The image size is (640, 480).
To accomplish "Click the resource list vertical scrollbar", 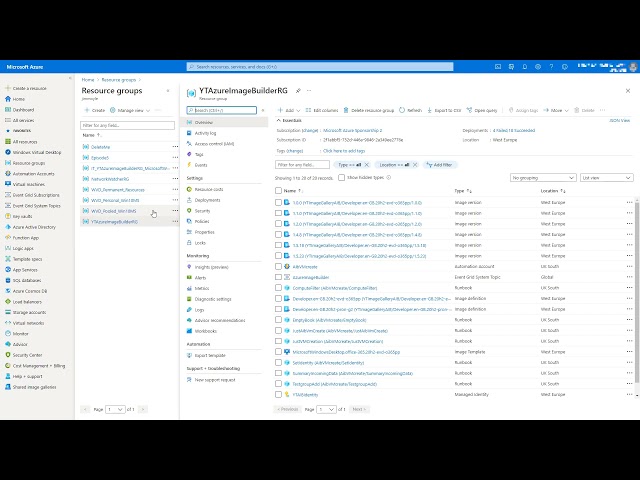I will tap(637, 294).
